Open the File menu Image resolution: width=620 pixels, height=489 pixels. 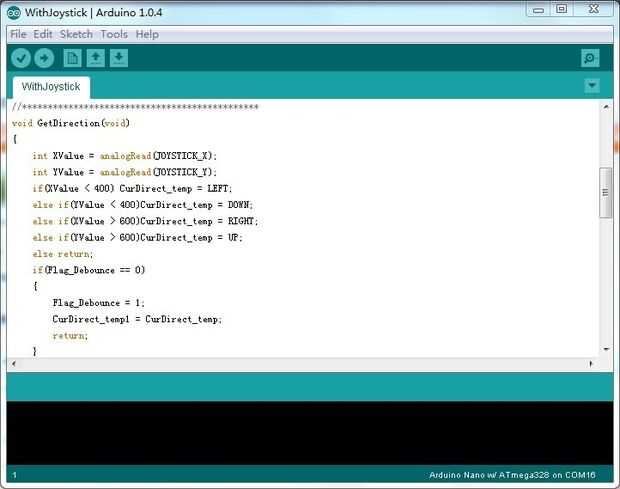pos(18,34)
